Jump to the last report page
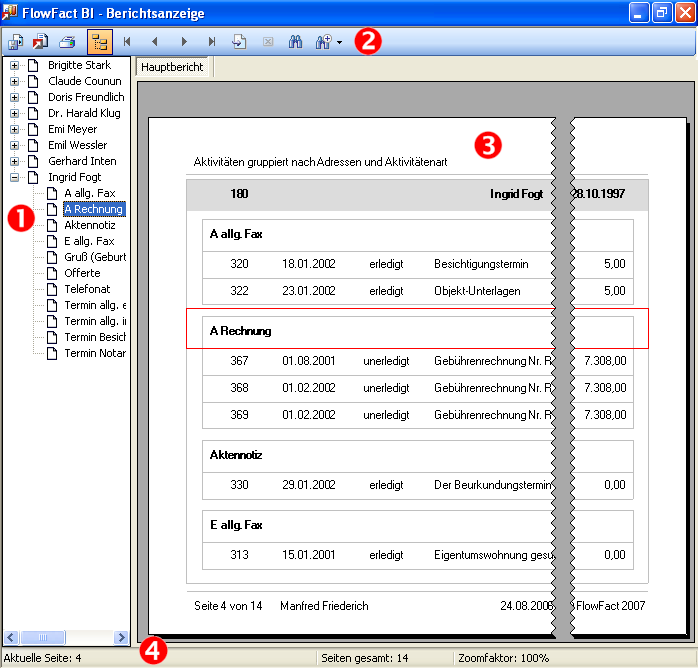This screenshot has height=668, width=698. click(212, 42)
